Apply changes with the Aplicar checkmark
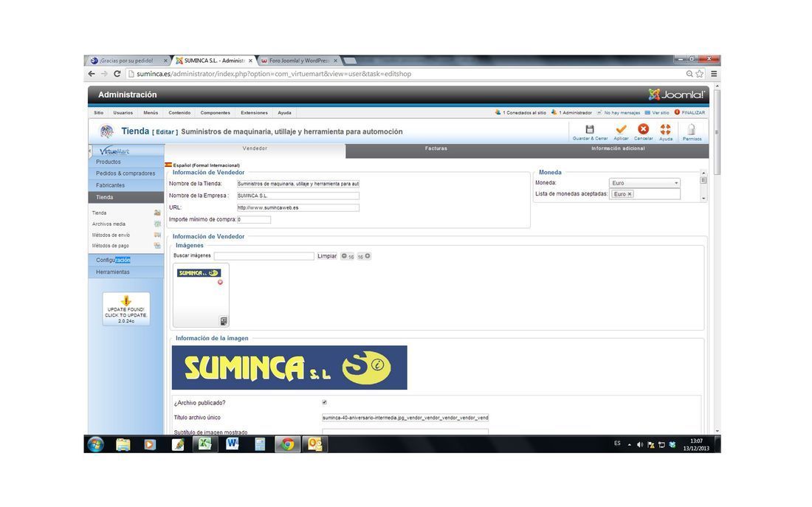 click(621, 129)
